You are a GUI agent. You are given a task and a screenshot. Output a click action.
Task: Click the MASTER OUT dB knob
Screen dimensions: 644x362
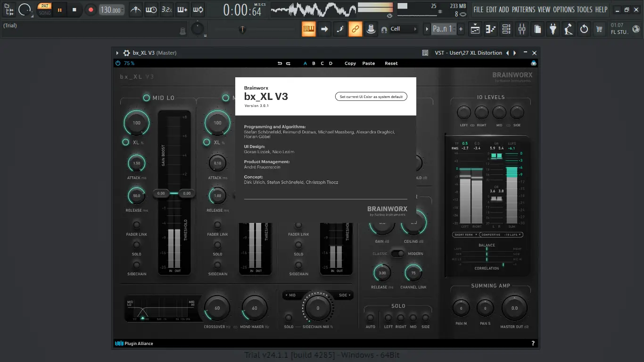[x=514, y=308]
